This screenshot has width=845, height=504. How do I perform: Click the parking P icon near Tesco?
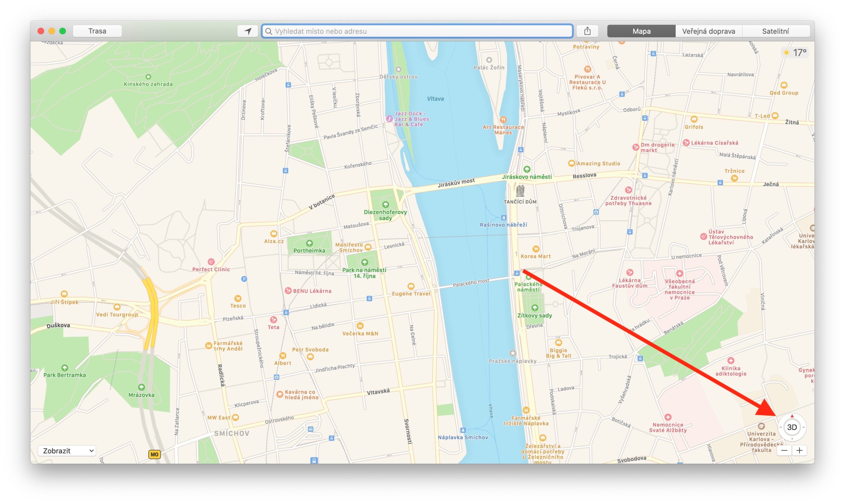coord(244,279)
